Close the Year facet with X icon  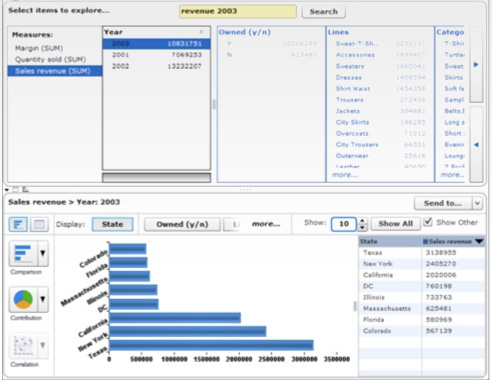pos(201,32)
